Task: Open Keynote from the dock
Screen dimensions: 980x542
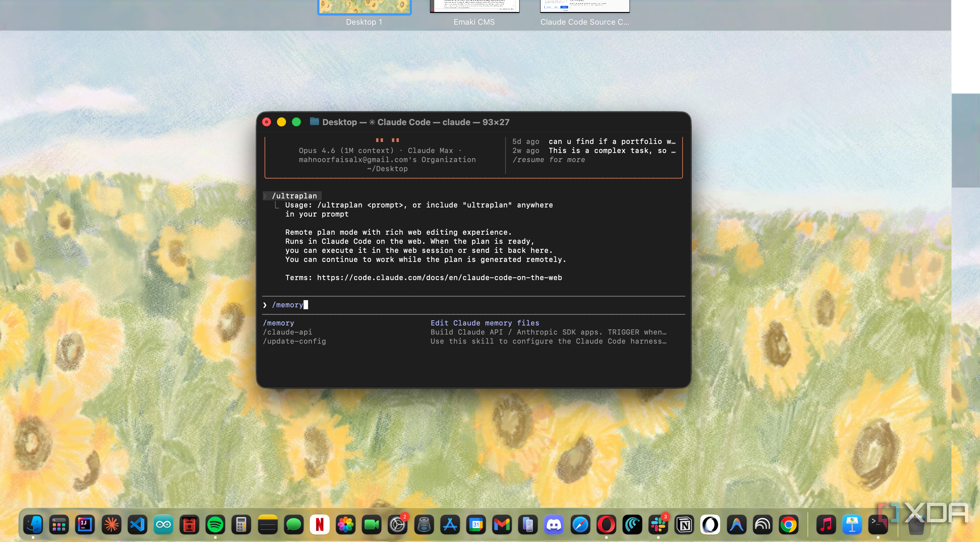Action: 852,524
